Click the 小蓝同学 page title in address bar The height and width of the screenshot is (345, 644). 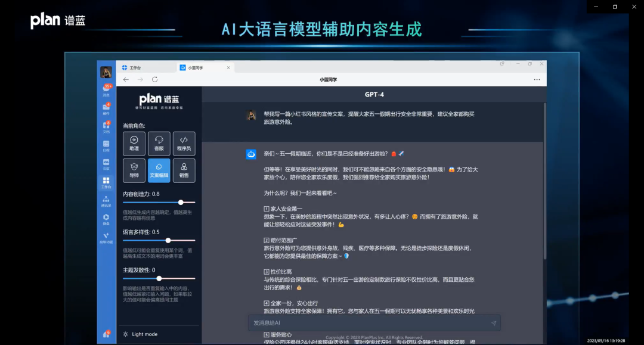click(328, 80)
